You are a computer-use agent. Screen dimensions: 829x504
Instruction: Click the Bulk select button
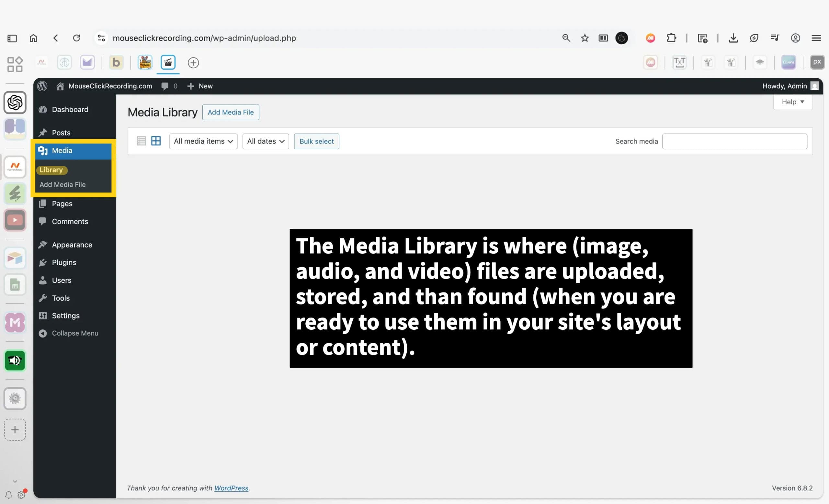pyautogui.click(x=317, y=141)
